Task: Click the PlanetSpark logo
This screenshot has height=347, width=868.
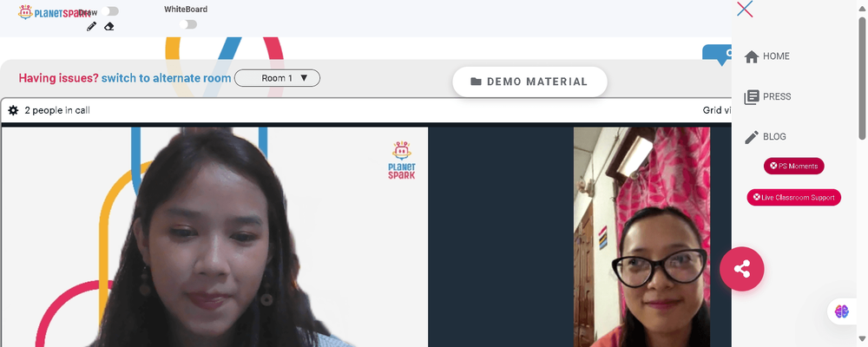Action: point(54,12)
